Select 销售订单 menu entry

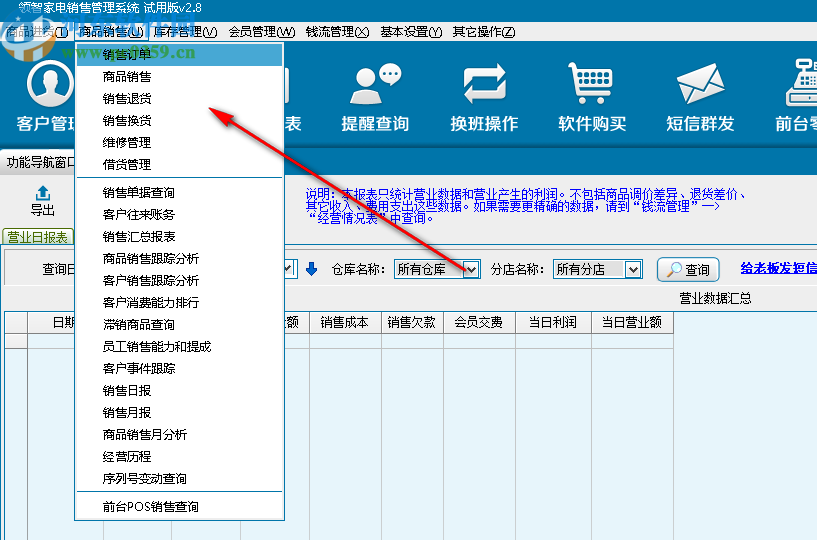pyautogui.click(x=179, y=55)
